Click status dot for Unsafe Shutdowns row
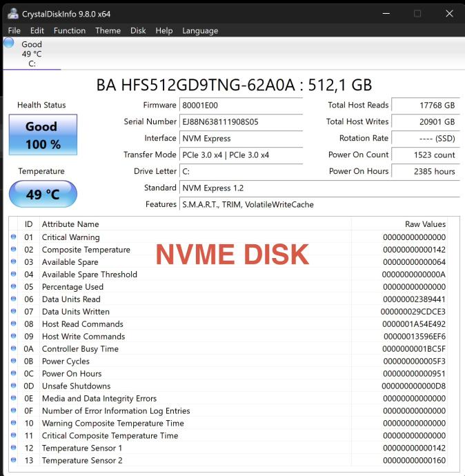The width and height of the screenshot is (465, 476). (x=13, y=386)
